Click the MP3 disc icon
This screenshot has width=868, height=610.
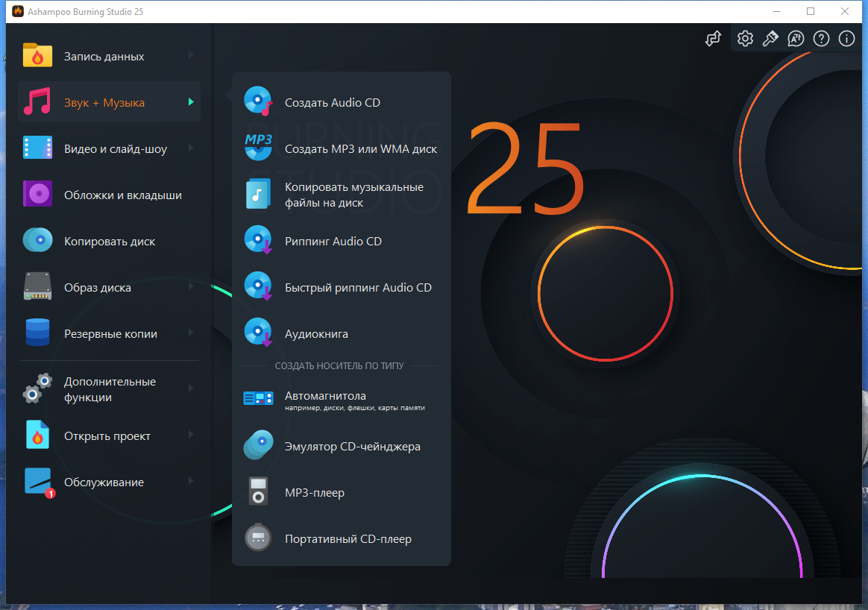[x=259, y=147]
